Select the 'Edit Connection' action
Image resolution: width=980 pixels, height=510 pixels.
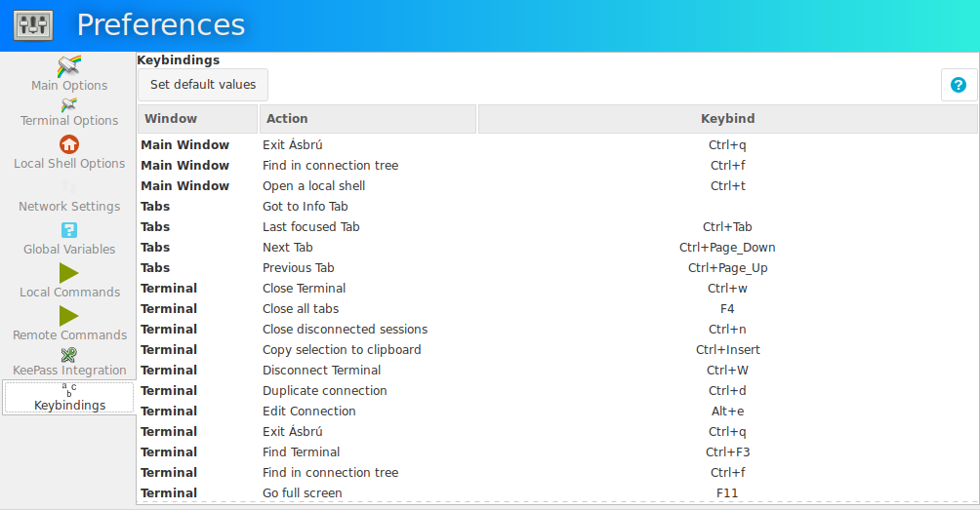308,412
